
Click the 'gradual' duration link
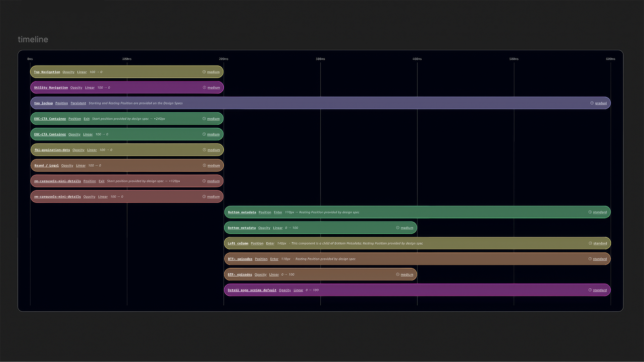pyautogui.click(x=601, y=103)
